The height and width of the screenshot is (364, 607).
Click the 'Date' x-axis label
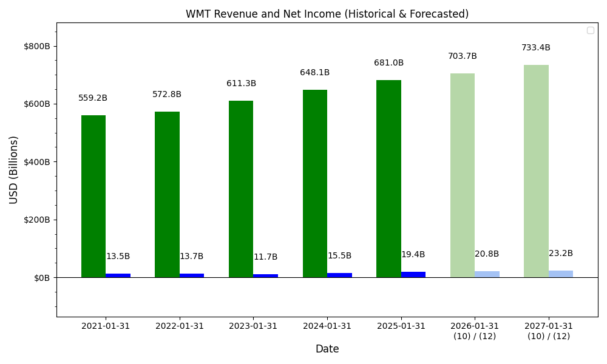click(327, 349)
